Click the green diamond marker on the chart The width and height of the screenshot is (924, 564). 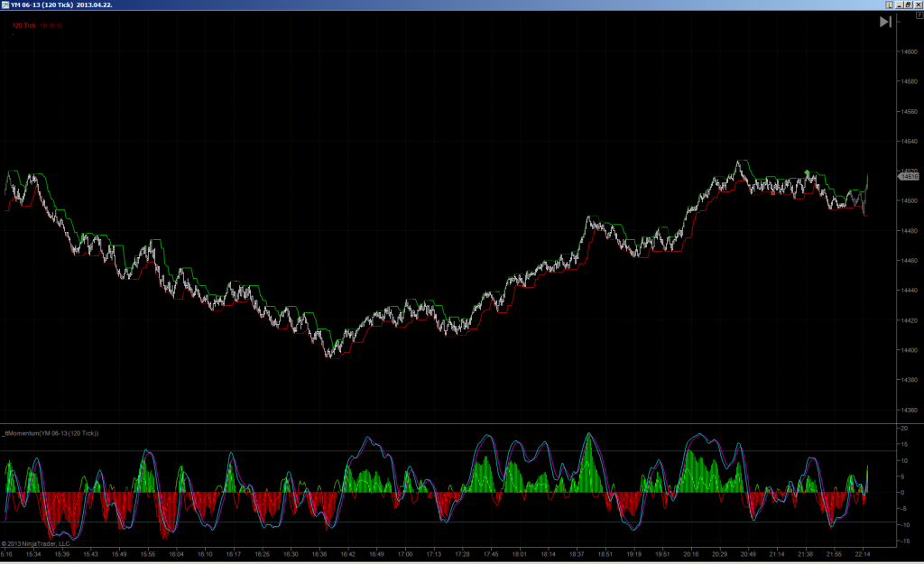[807, 172]
